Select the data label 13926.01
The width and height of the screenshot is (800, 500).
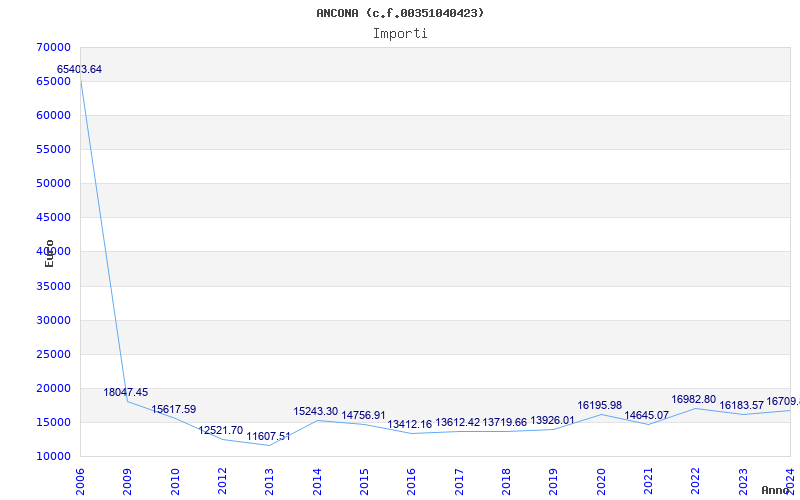(553, 420)
